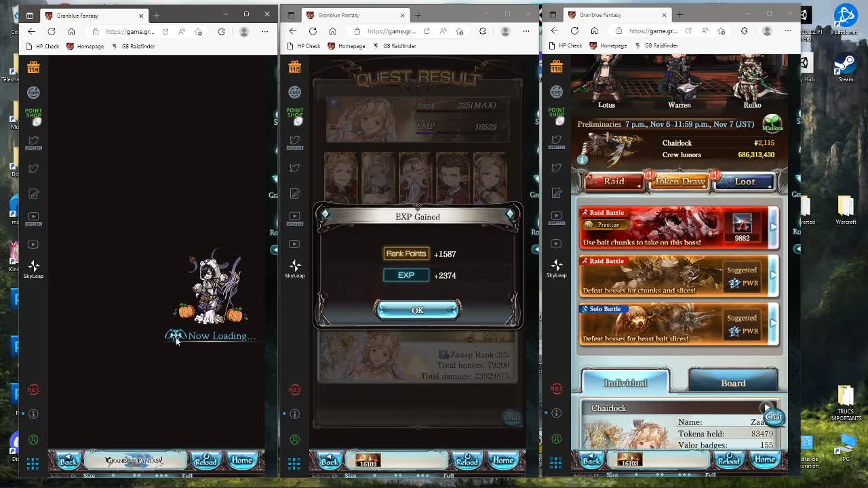Open the November gift box sidebar icon
Viewport: 868px width, 488px height.
click(x=33, y=67)
